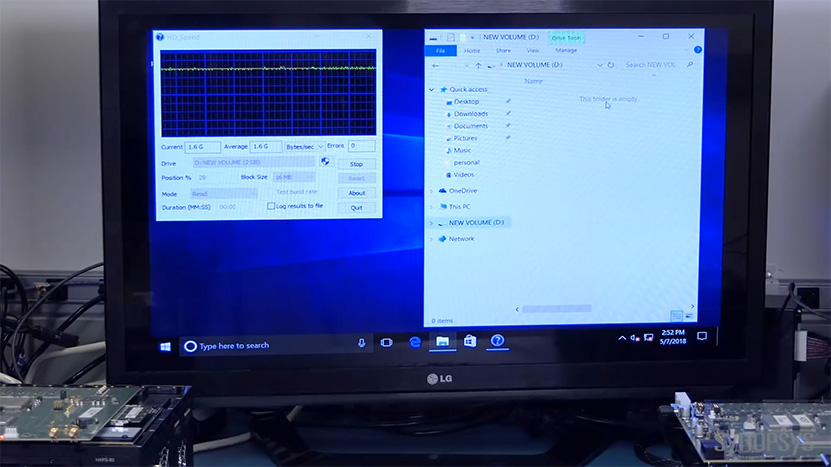Collapse the Quick access tree node

click(x=431, y=90)
